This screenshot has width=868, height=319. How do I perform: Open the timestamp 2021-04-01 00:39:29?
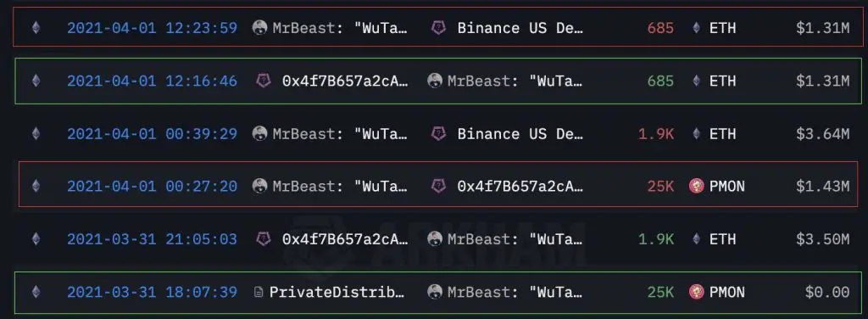click(153, 133)
